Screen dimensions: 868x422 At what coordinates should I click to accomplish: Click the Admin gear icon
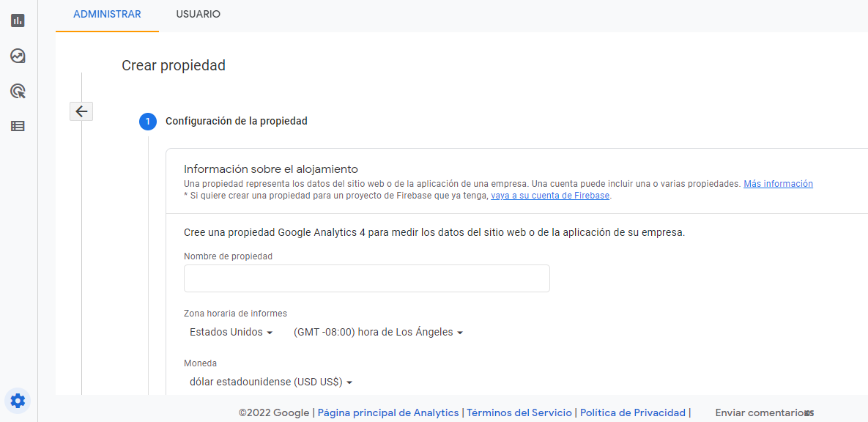click(x=18, y=401)
